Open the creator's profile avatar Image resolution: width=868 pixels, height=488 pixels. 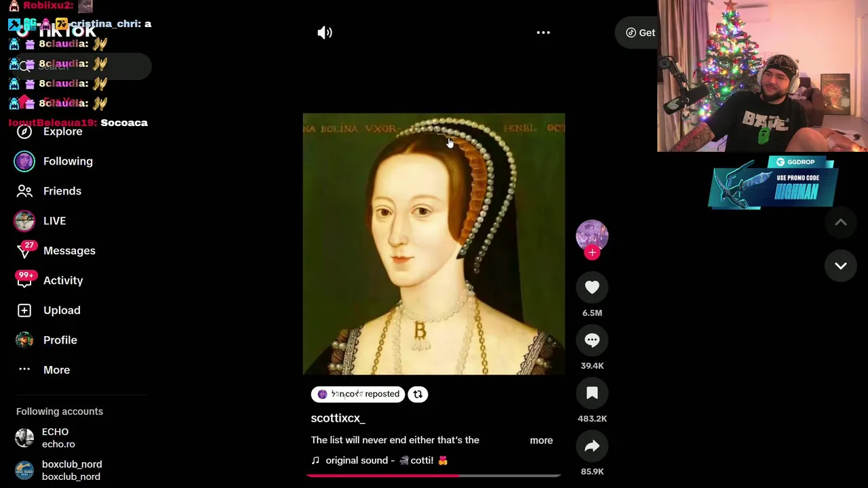pyautogui.click(x=592, y=235)
